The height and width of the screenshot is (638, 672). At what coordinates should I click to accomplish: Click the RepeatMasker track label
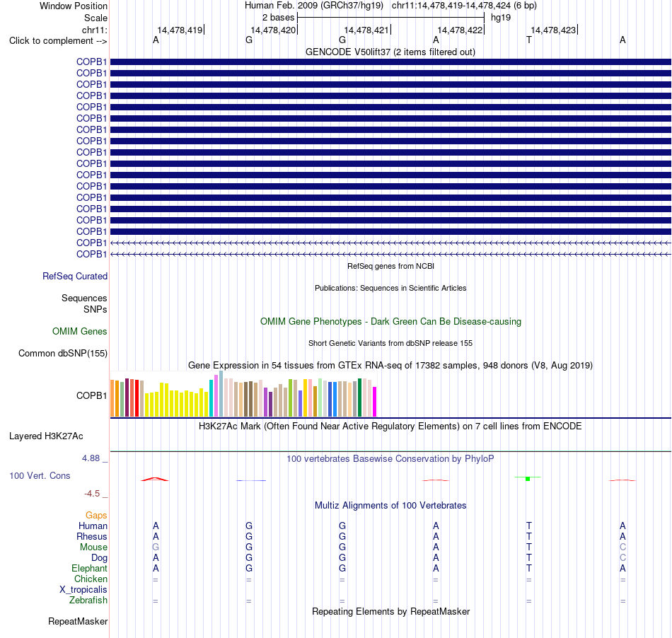(78, 622)
